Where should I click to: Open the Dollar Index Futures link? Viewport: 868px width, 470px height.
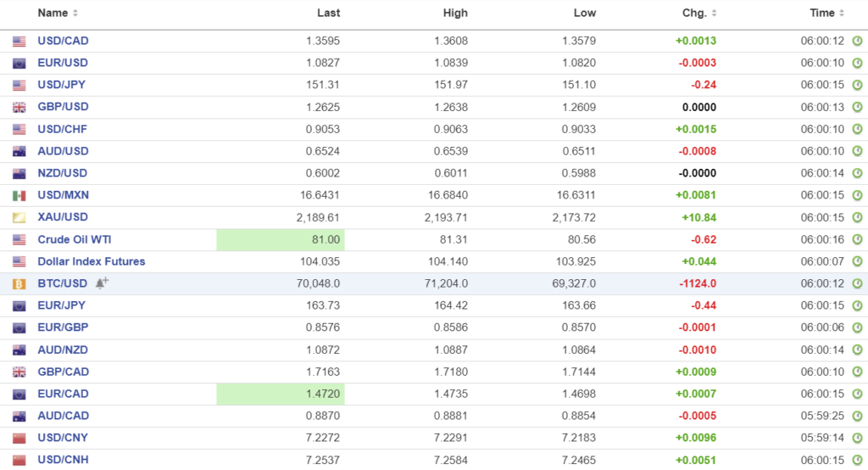coord(92,261)
